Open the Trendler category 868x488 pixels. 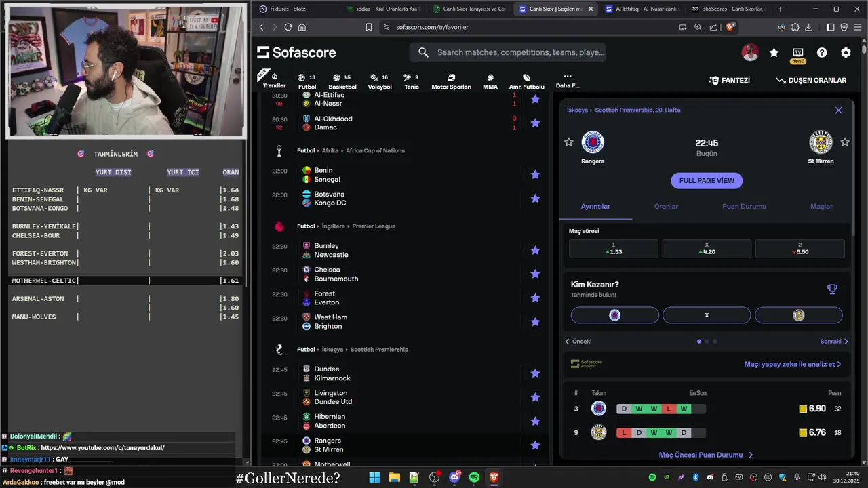point(274,81)
